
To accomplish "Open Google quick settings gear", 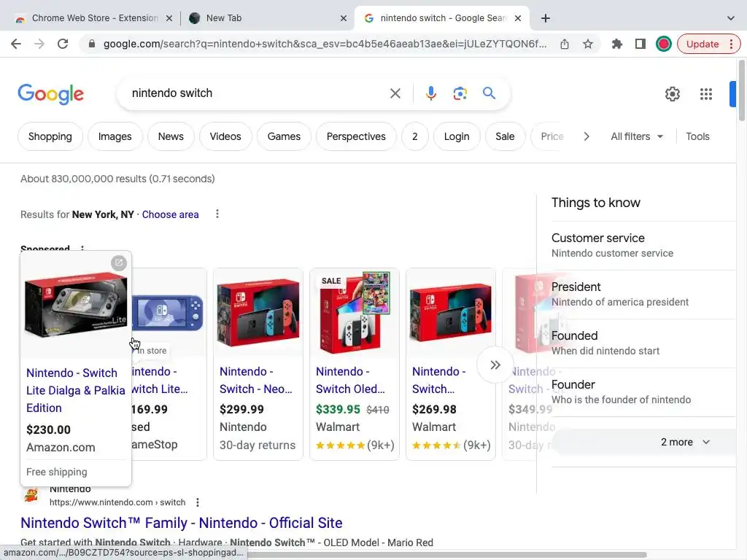I will point(672,94).
